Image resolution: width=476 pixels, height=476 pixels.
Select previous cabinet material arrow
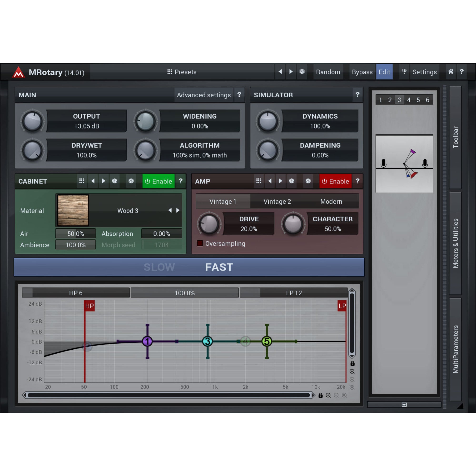coord(170,210)
